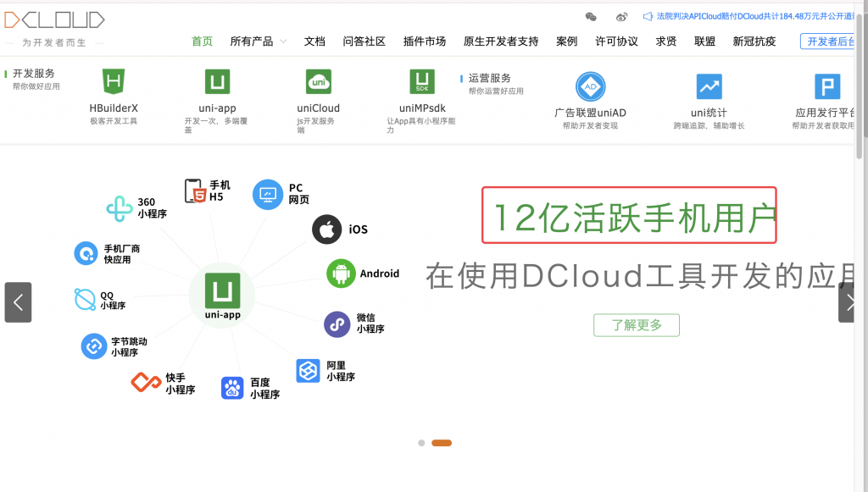The width and height of the screenshot is (868, 492).
Task: Click the DCloud logo
Action: (54, 20)
